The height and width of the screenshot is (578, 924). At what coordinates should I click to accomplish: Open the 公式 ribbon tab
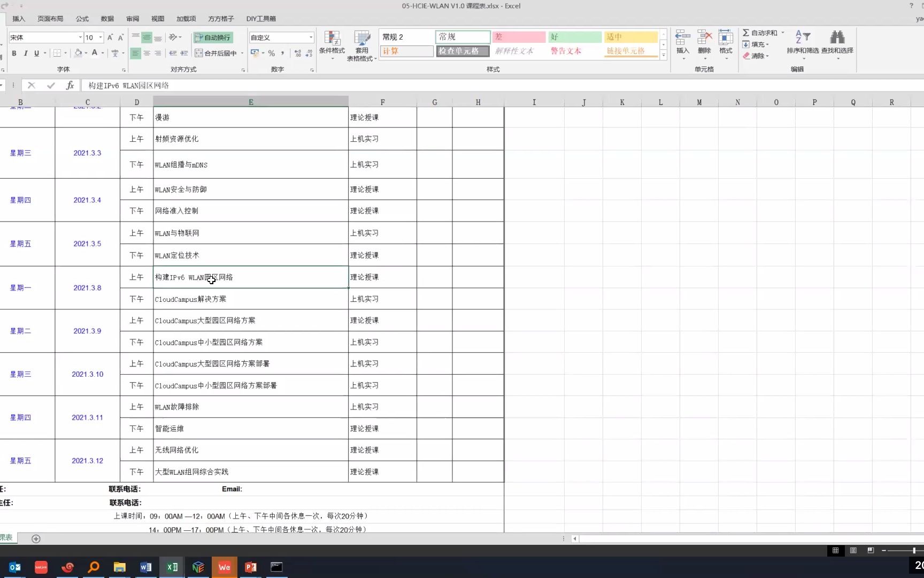(x=82, y=19)
